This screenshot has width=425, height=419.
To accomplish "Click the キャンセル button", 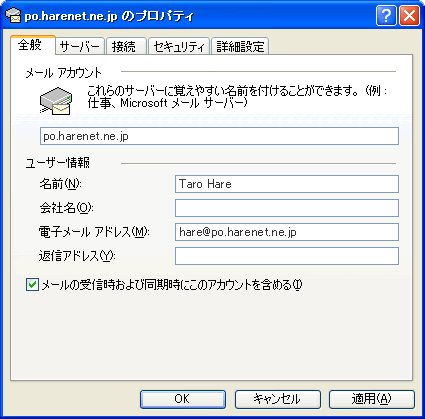I will pyautogui.click(x=277, y=399).
